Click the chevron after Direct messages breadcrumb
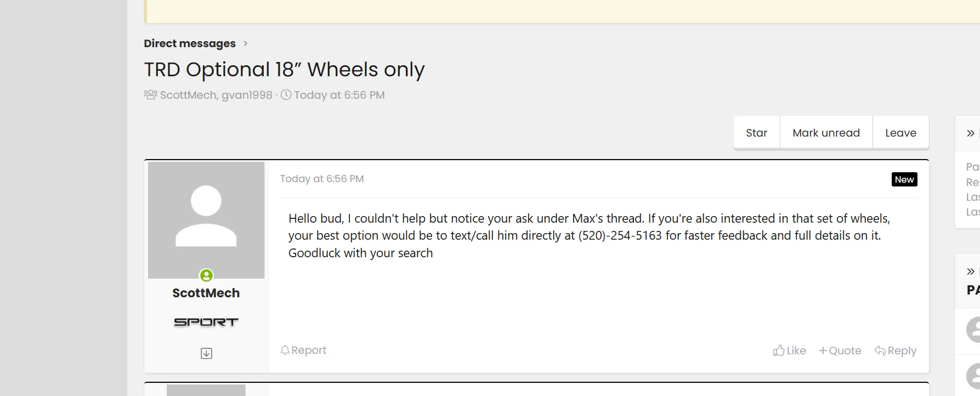This screenshot has height=396, width=980. pos(245,43)
